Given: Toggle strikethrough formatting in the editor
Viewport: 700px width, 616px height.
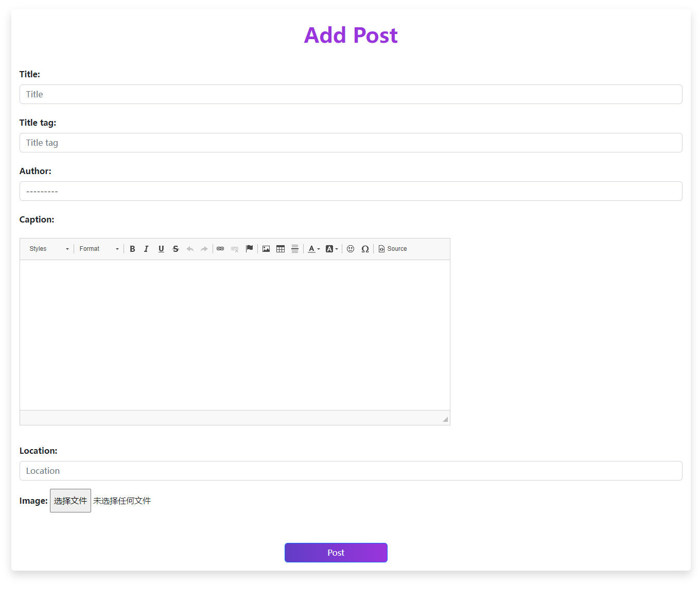Looking at the screenshot, I should [176, 249].
